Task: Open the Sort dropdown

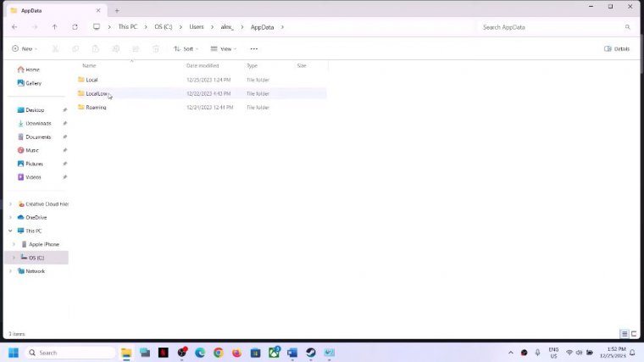Action: [x=186, y=49]
